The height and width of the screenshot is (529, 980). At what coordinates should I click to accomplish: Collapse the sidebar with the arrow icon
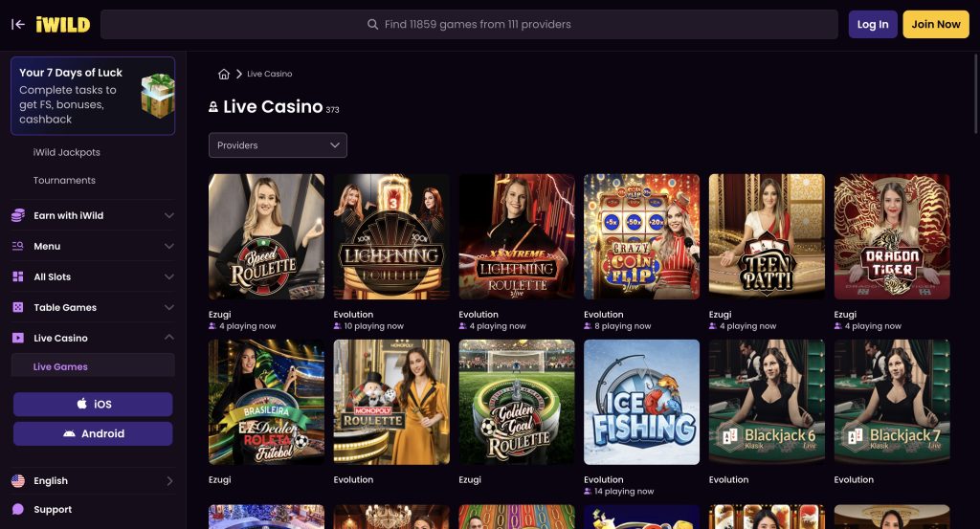17,24
